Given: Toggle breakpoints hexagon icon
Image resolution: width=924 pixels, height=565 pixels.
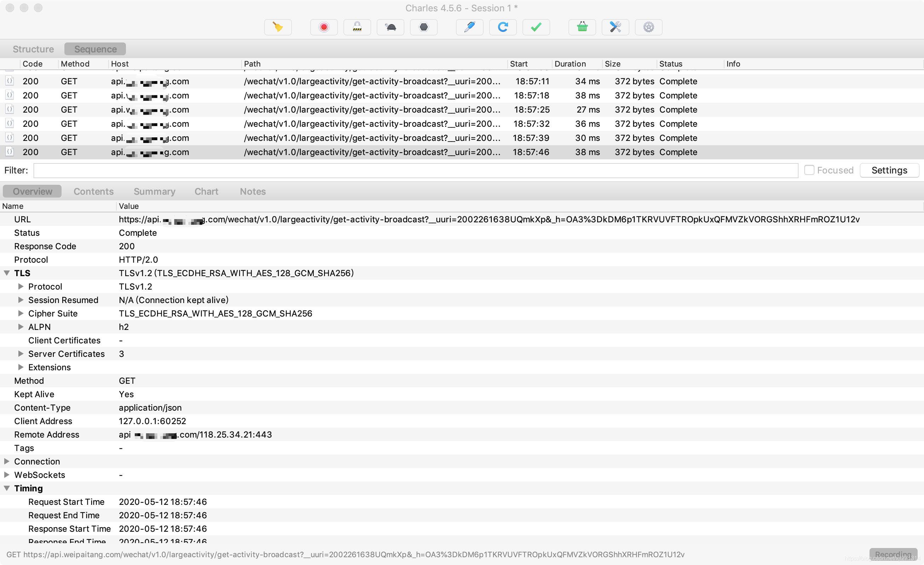Looking at the screenshot, I should coord(423,27).
